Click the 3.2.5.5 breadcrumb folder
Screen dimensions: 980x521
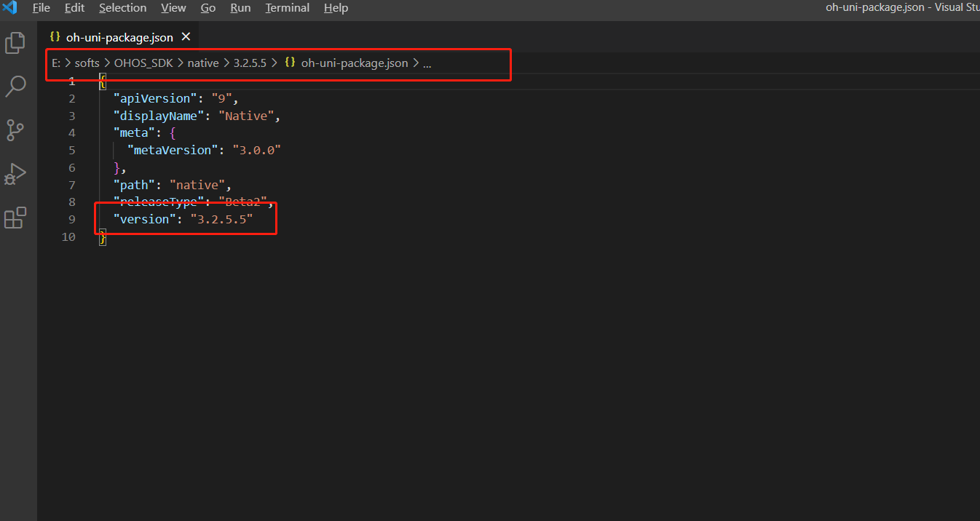click(x=250, y=63)
